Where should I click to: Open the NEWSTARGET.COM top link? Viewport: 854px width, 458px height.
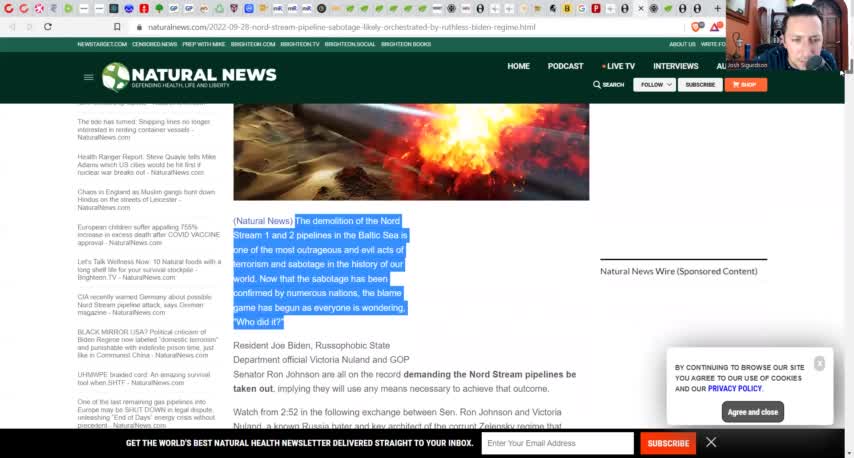click(102, 44)
